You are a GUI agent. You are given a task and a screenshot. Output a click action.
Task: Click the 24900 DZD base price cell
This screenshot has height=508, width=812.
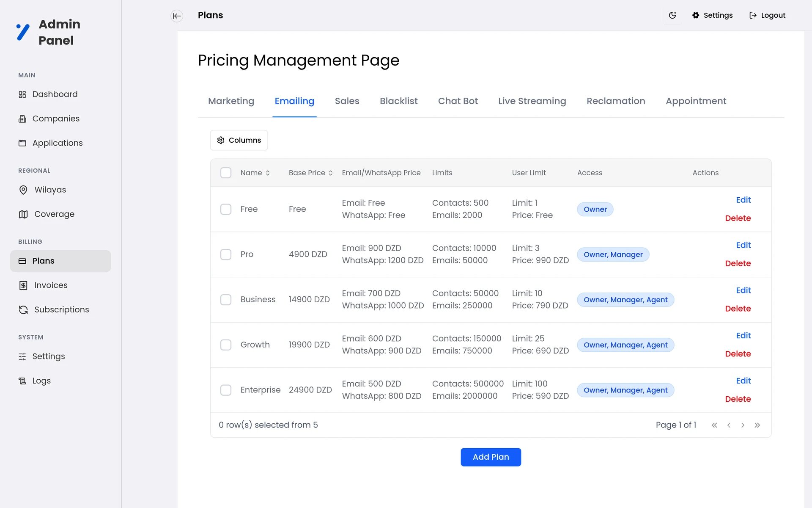pyautogui.click(x=310, y=390)
